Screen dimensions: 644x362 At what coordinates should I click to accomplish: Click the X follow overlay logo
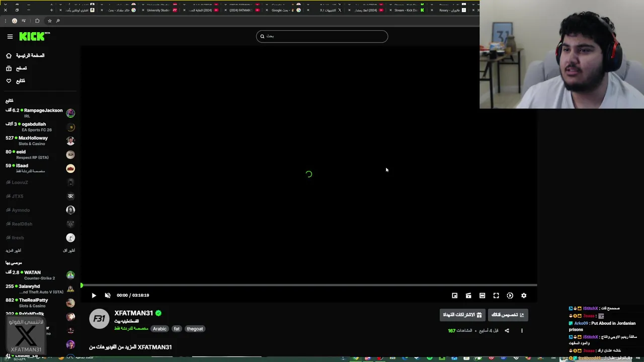tap(26, 335)
